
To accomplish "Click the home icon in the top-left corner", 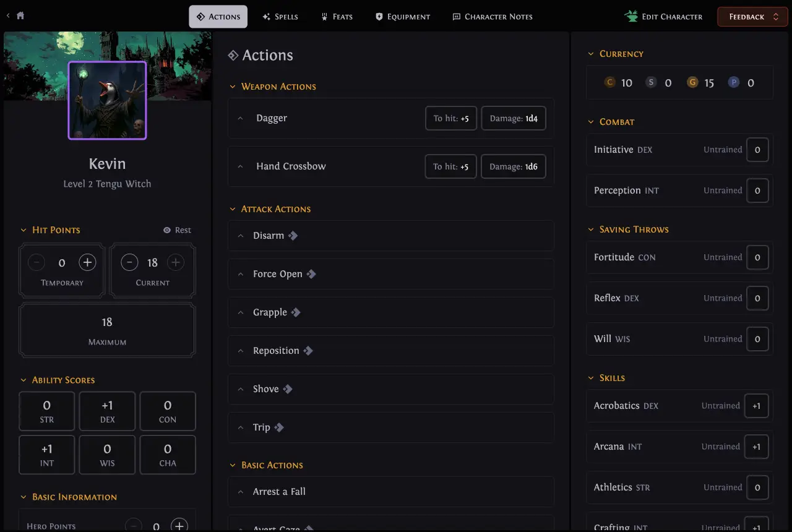I will pos(20,16).
